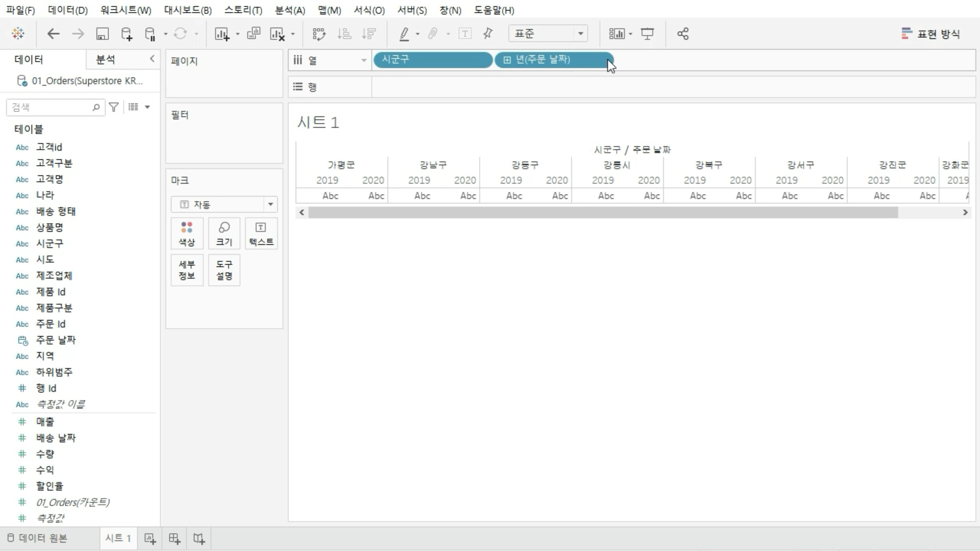Click the 데이터 원본 button
This screenshot has height=551, width=980.
[37, 538]
